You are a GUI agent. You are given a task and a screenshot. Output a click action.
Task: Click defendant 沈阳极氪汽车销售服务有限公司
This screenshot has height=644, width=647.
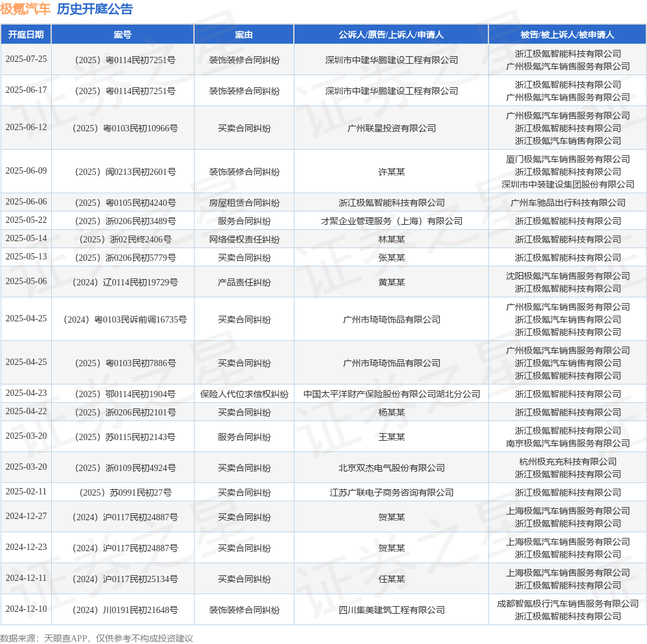click(568, 277)
